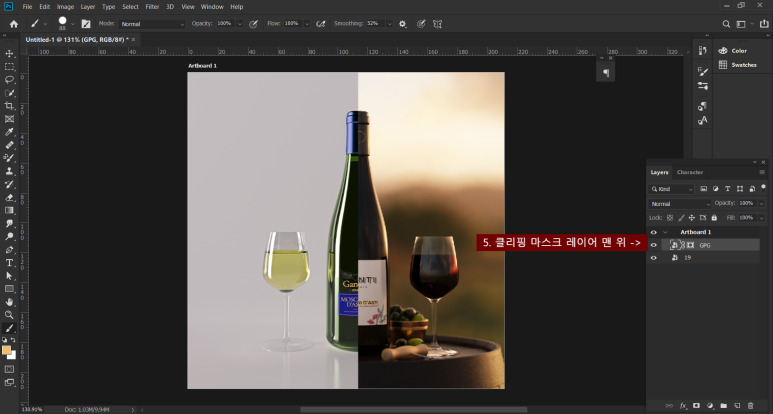Open Layers panel hamburger menu
773x414 pixels.
tap(762, 172)
